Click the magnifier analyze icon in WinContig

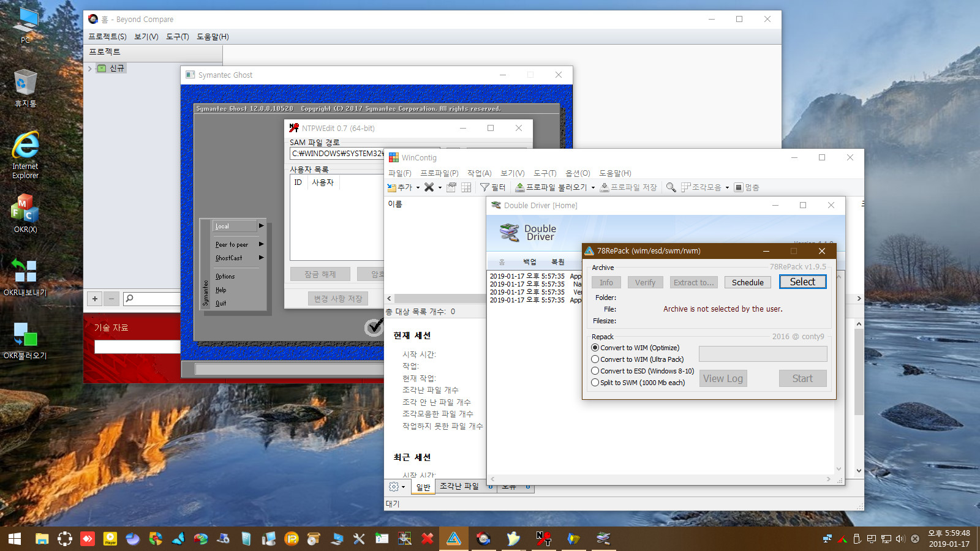point(671,187)
